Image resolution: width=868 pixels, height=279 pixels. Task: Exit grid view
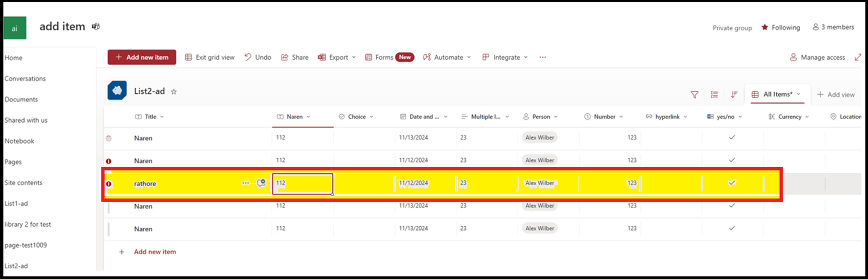(x=210, y=57)
